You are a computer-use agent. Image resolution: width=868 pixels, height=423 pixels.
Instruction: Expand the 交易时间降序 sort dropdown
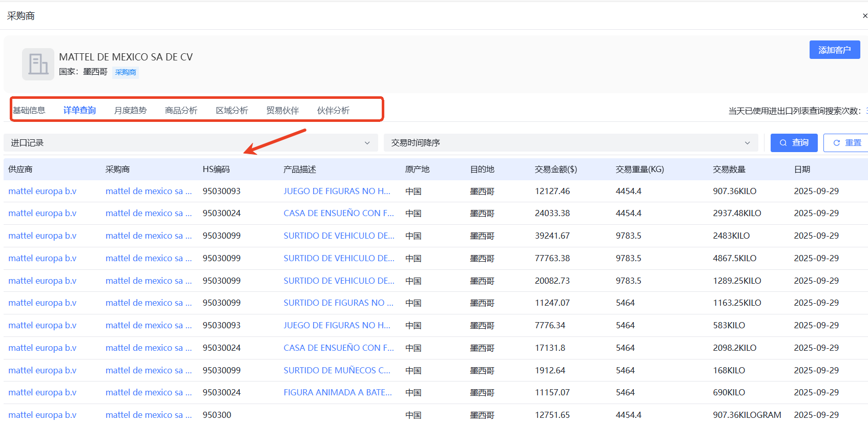coord(571,142)
